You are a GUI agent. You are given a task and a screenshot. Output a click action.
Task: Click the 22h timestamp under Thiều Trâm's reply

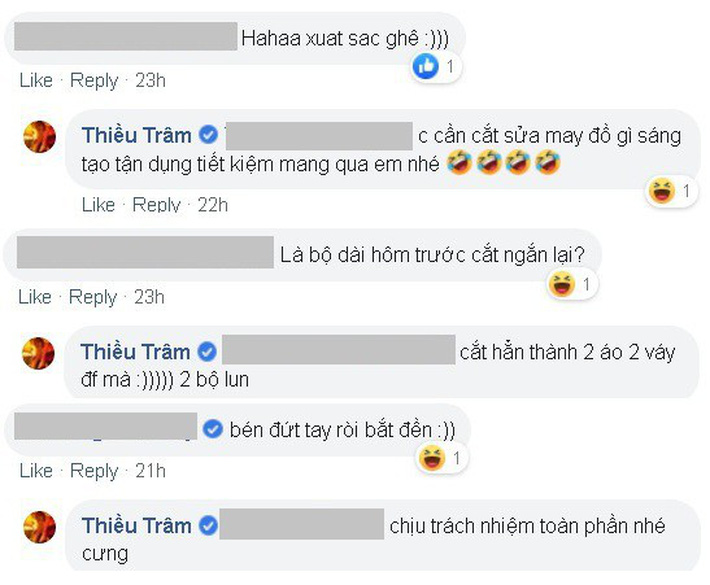point(213,204)
